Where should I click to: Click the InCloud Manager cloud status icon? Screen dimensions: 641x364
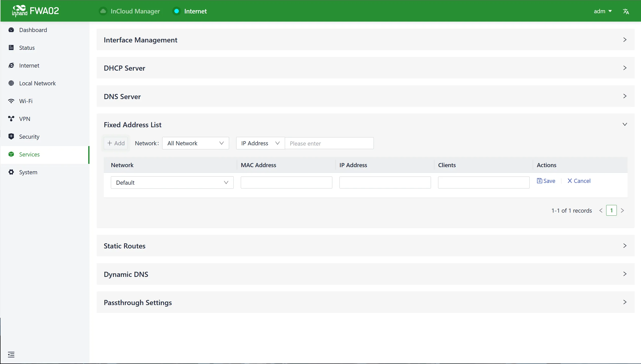(x=103, y=11)
